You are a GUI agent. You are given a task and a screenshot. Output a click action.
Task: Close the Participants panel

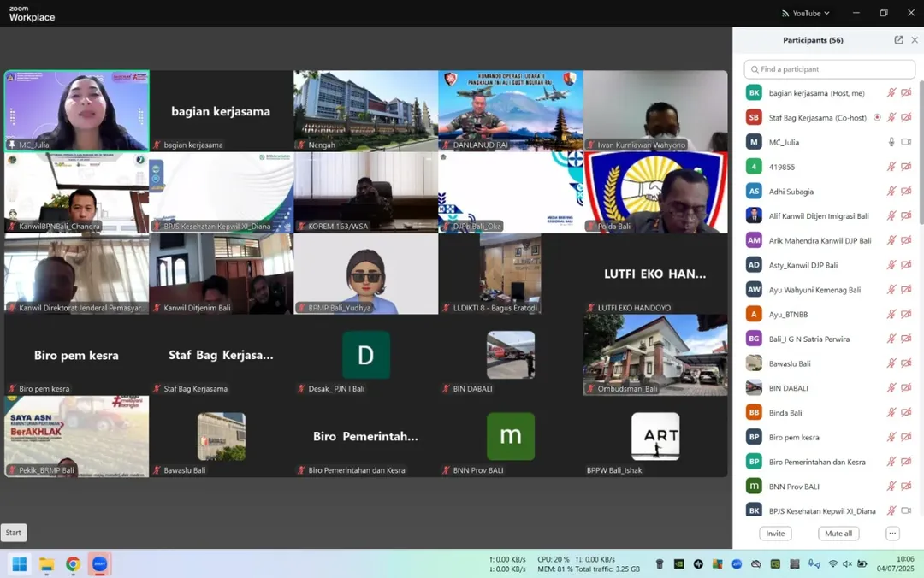tap(915, 40)
